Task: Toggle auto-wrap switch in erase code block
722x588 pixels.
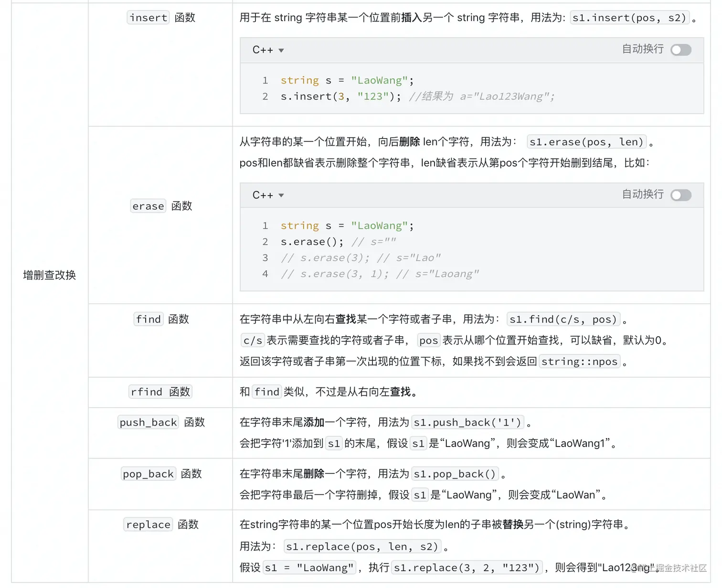Action: (680, 195)
